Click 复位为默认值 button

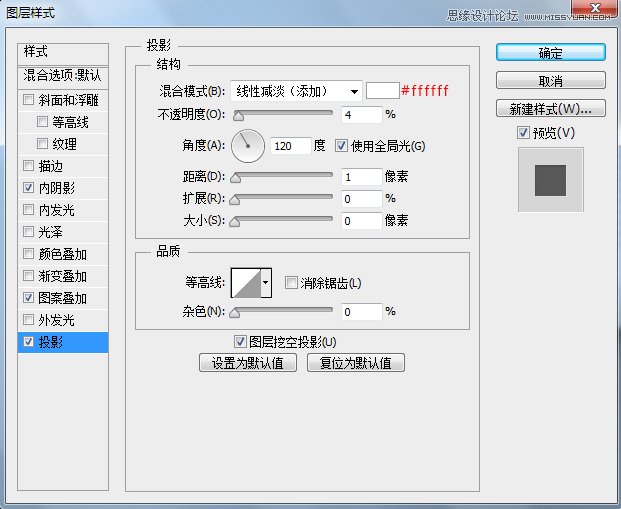point(356,363)
